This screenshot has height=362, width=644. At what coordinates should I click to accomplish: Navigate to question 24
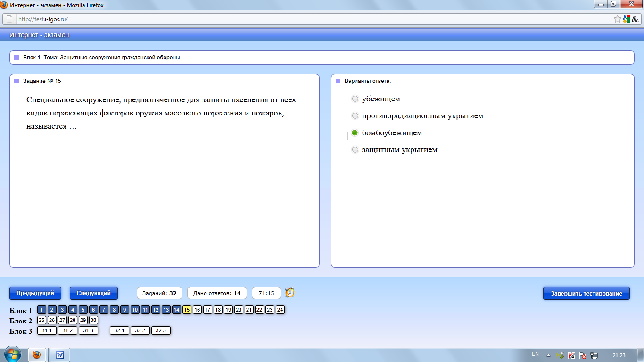coord(280,310)
